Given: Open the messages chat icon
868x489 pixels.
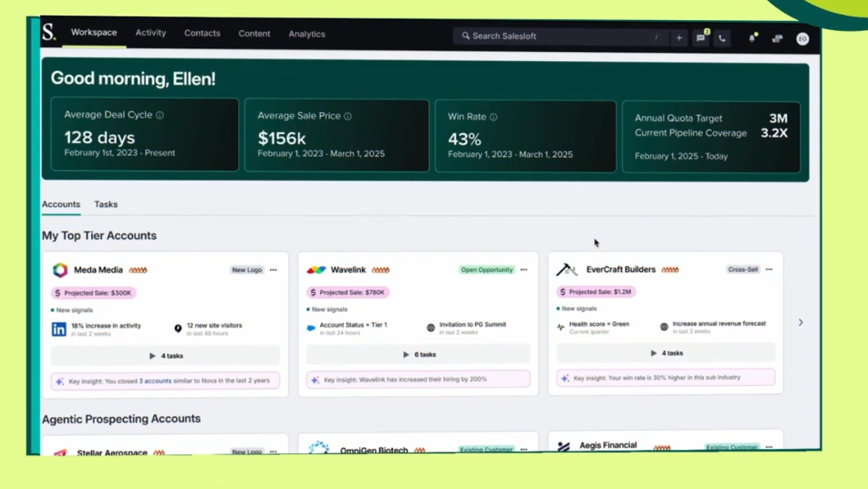Looking at the screenshot, I should click(700, 38).
